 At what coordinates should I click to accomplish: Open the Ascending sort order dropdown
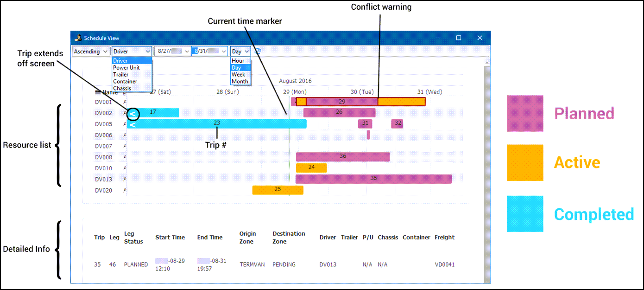pos(91,52)
